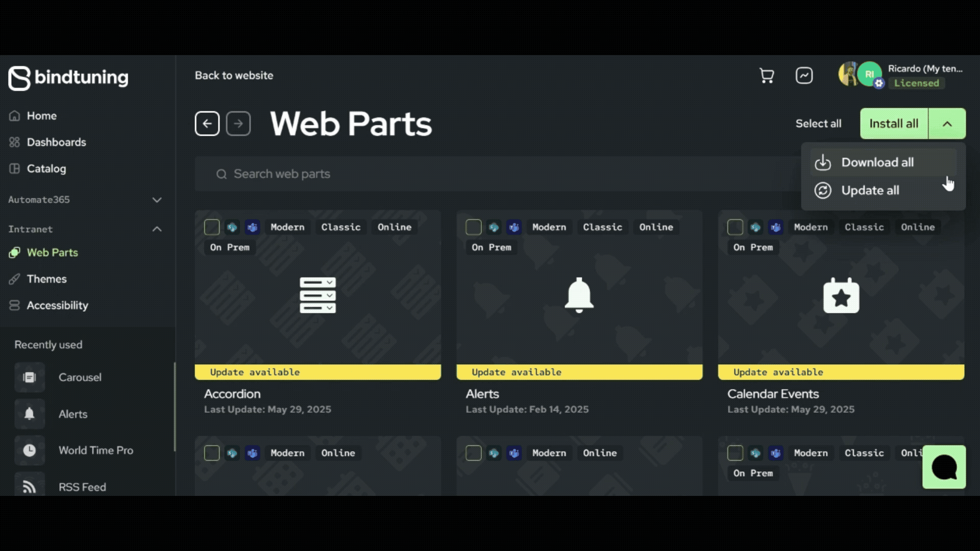The height and width of the screenshot is (551, 980).
Task: Open Themes in the sidebar
Action: [x=46, y=279]
